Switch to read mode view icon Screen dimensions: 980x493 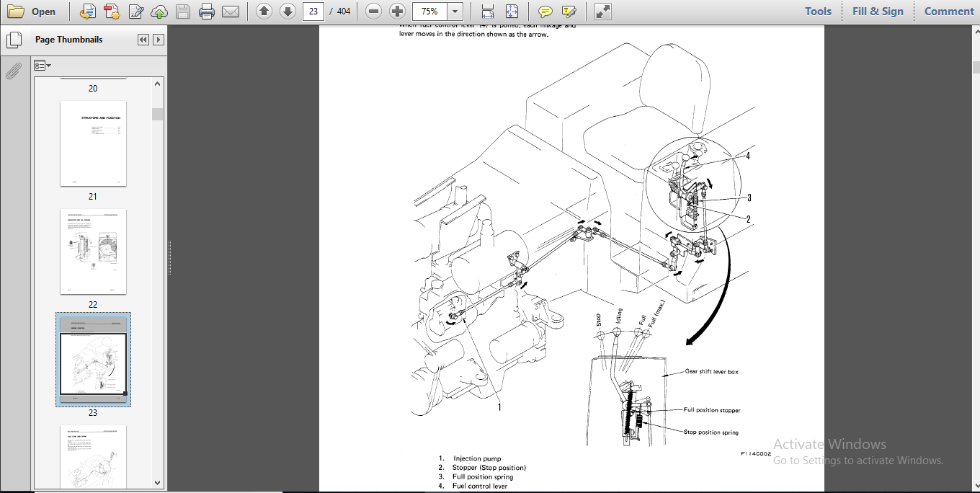pos(603,12)
